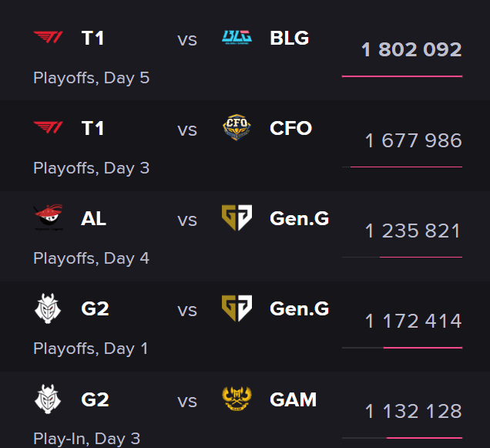
Task: Click viewer count 1 802 092
Action: (411, 49)
